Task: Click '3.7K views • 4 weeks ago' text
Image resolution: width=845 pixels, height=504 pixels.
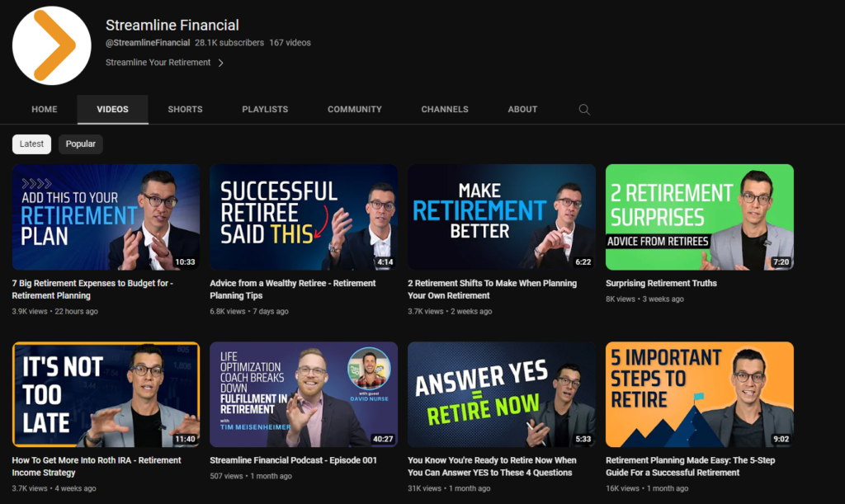Action: click(x=54, y=488)
